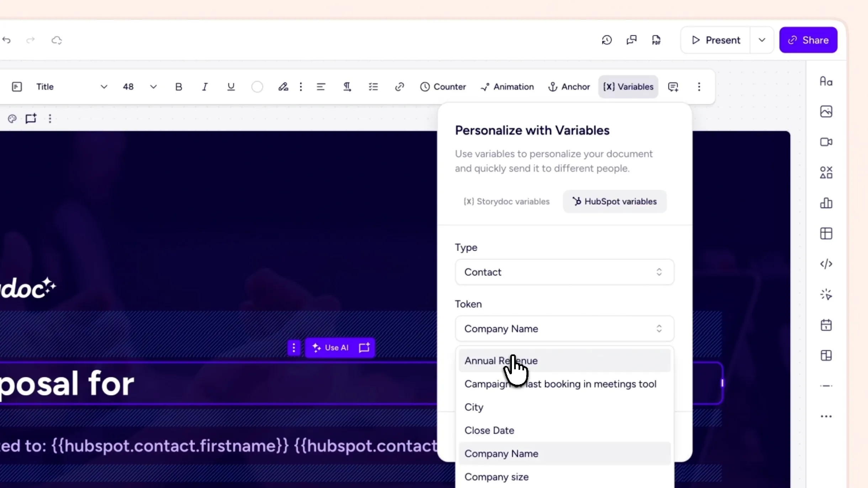
Task: Open the embed code sidebar tool
Action: (x=826, y=264)
